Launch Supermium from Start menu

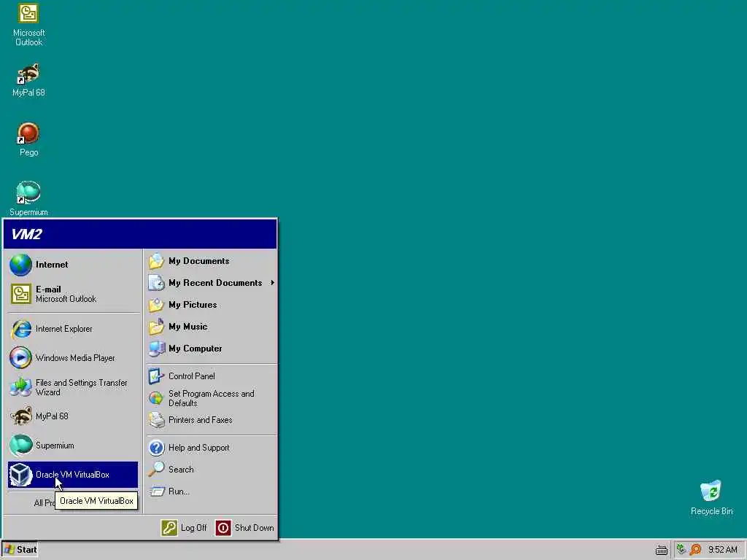click(74, 446)
